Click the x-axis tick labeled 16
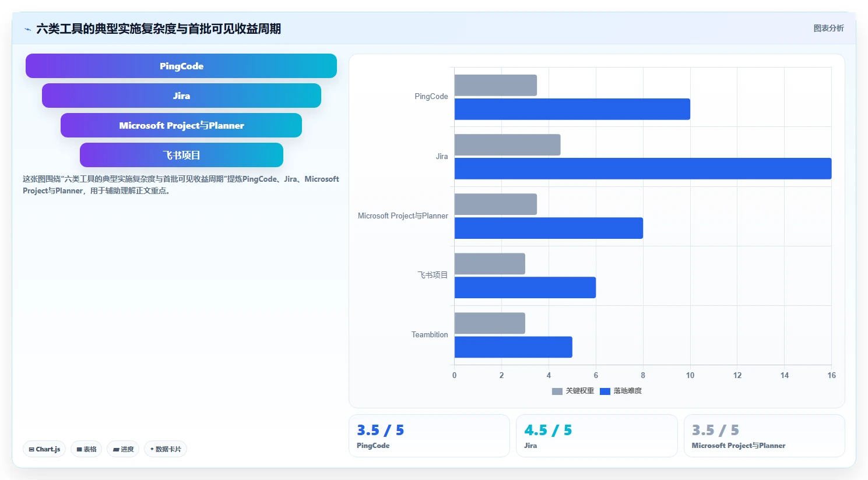Image resolution: width=868 pixels, height=480 pixels. click(831, 375)
